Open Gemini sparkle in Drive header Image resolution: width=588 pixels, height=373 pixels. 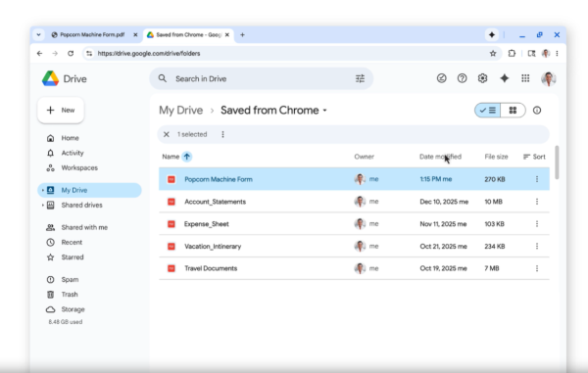click(505, 78)
